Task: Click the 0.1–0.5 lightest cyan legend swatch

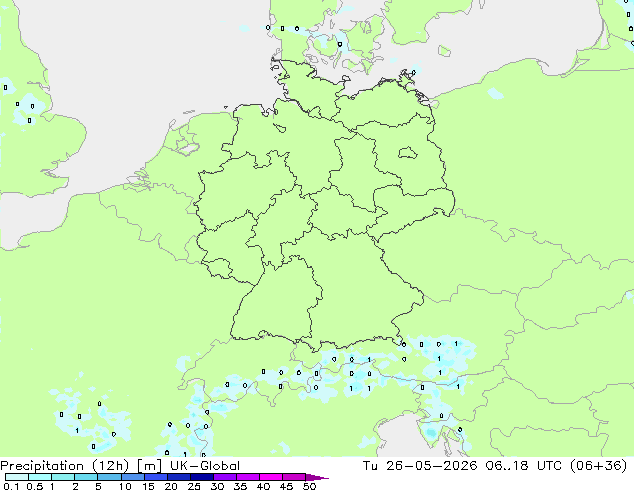Action: click(17, 477)
